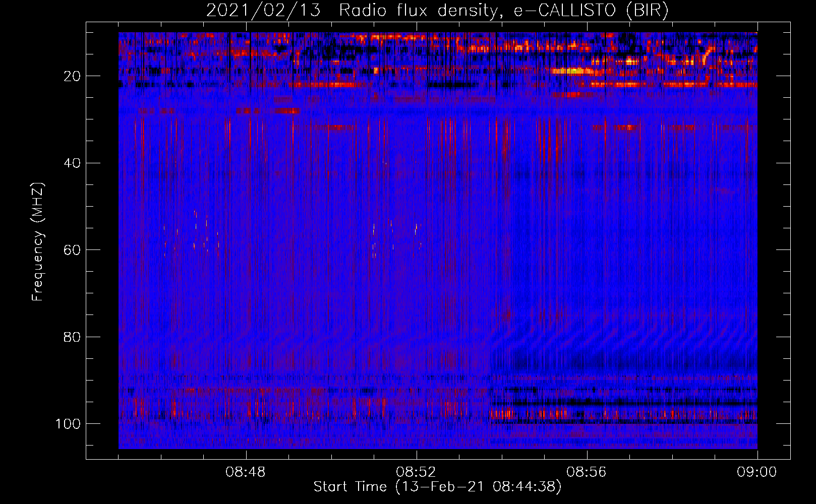This screenshot has width=816, height=504.
Task: Click the '100' frequency tick label
Action: click(68, 424)
